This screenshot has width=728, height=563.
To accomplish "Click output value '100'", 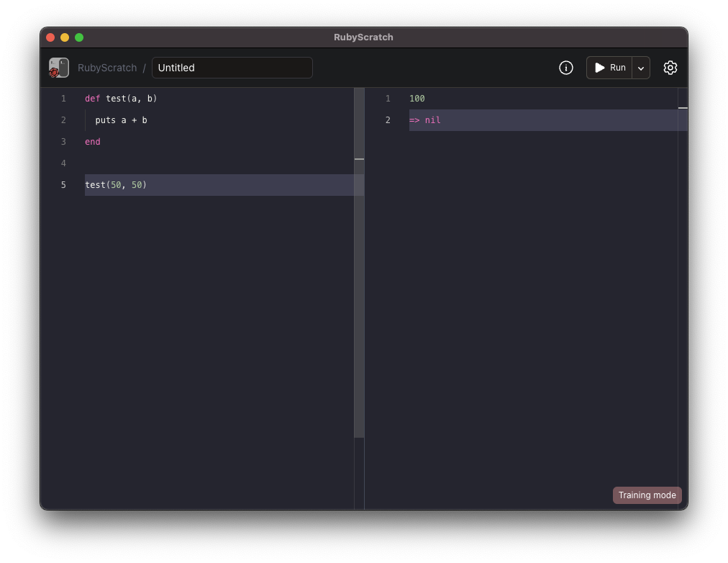I will pyautogui.click(x=417, y=99).
